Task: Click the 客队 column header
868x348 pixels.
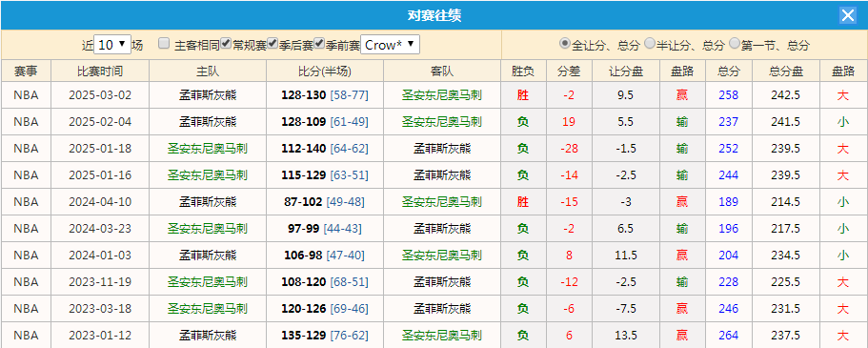Action: point(442,71)
